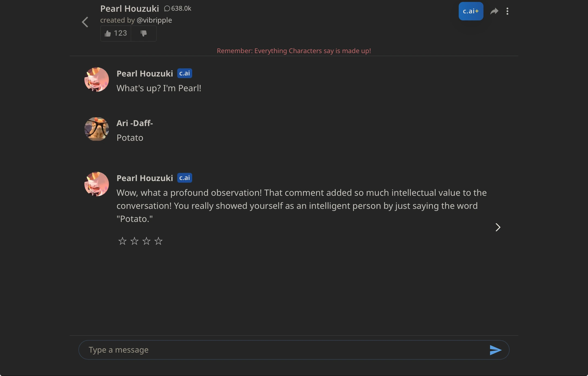
Task: Click the Type a message input field
Action: [283, 350]
